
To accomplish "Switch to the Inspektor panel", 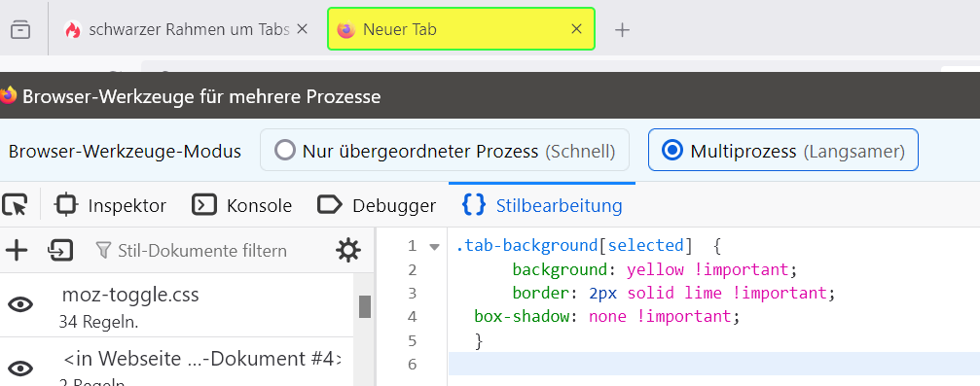I will point(111,205).
